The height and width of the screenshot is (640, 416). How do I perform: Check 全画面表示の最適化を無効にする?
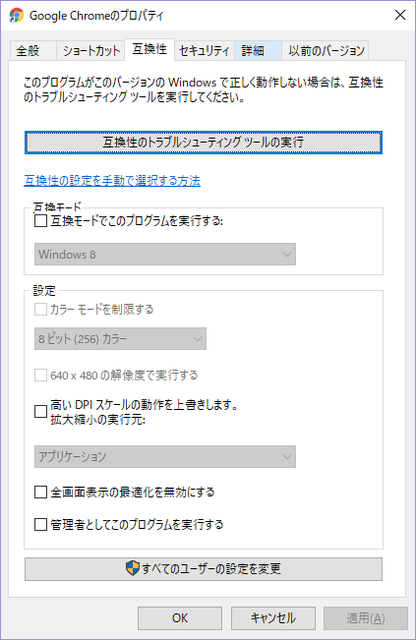point(40,492)
